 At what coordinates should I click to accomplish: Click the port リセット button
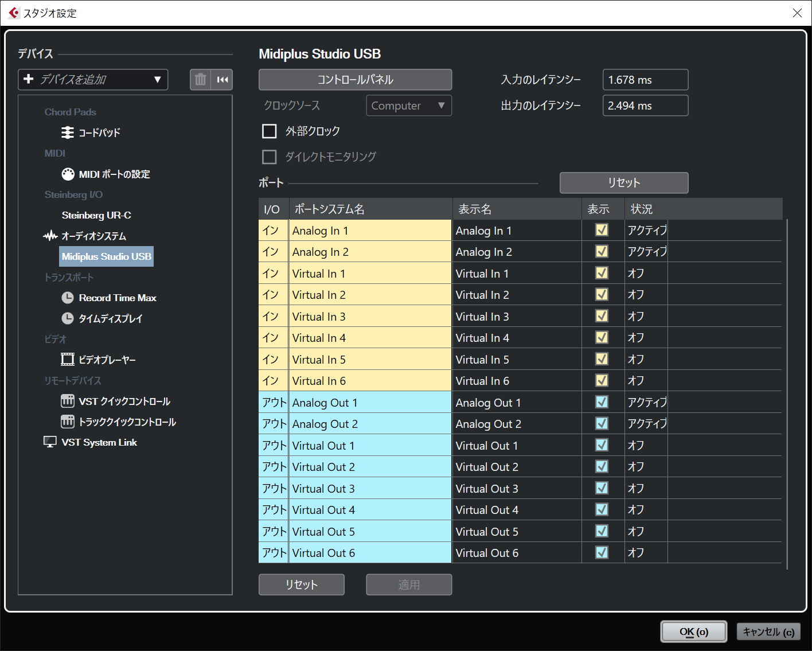click(624, 182)
